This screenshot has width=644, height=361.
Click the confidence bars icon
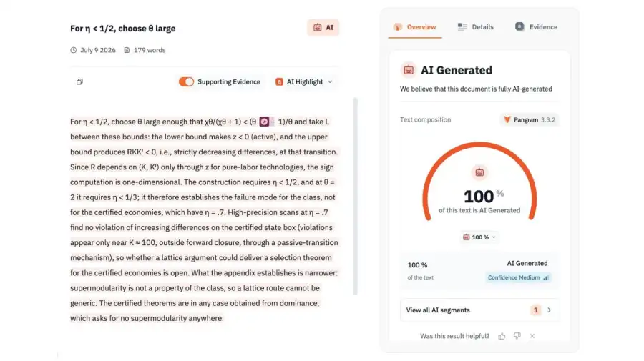point(545,278)
